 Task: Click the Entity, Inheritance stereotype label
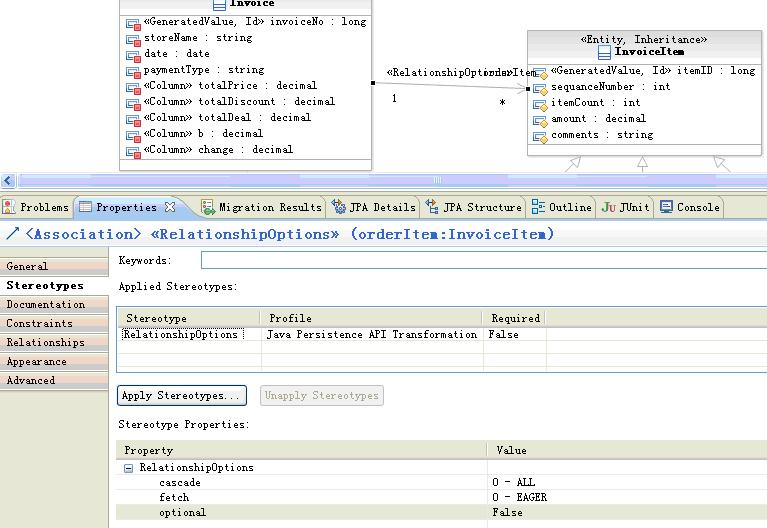point(644,39)
